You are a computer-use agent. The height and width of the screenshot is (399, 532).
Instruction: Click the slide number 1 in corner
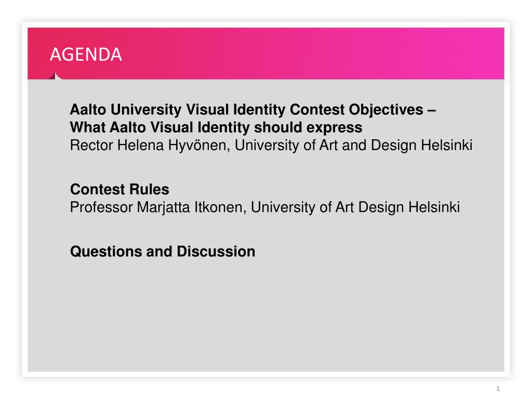(x=498, y=389)
